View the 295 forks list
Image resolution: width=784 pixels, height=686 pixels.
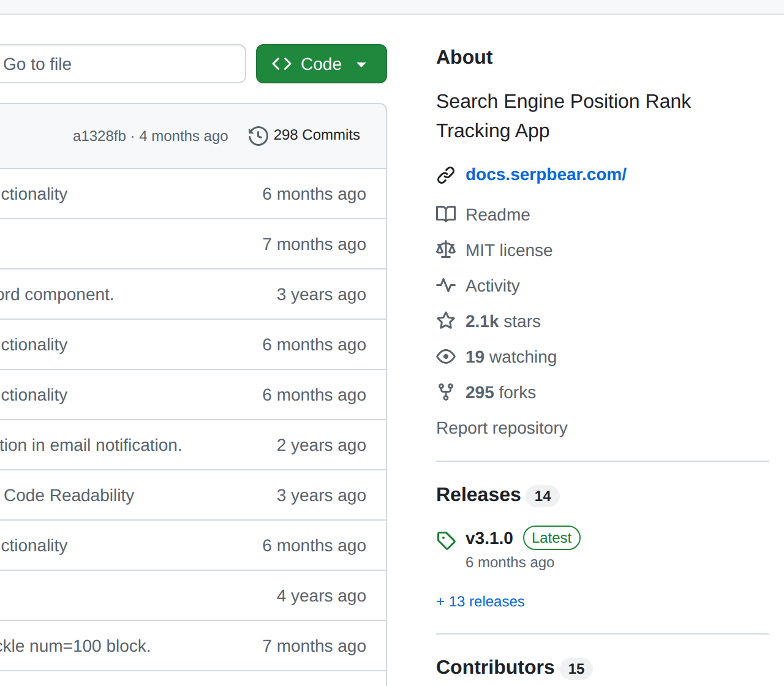(x=500, y=393)
